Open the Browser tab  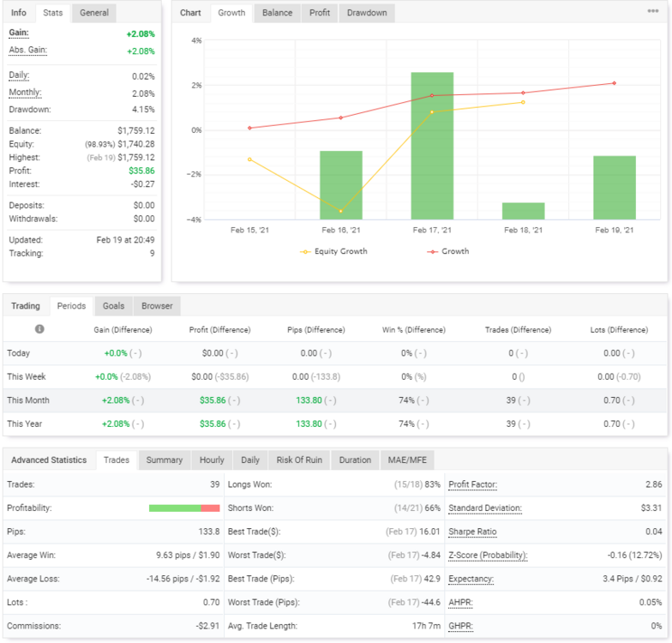coord(157,306)
